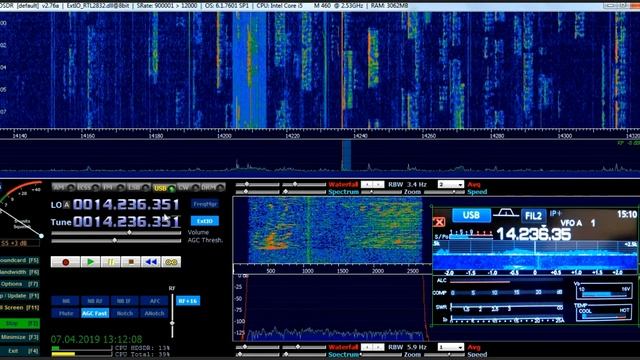Open Help / Update [F1]

click(x=20, y=296)
